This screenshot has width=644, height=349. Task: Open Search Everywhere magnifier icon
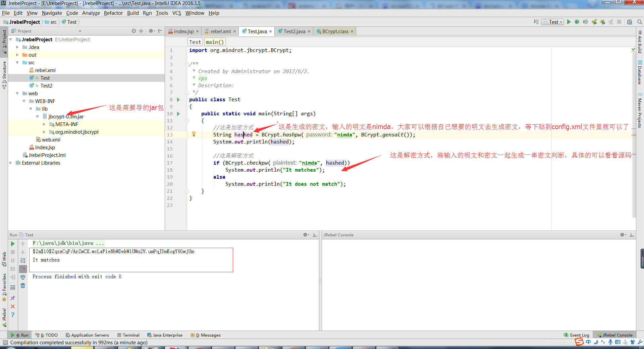pos(640,22)
